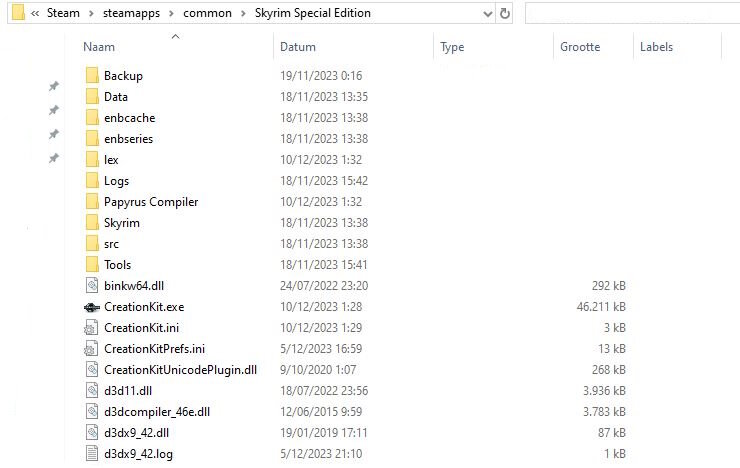Click the d3dcompiler_46e.dll file icon

[x=92, y=411]
